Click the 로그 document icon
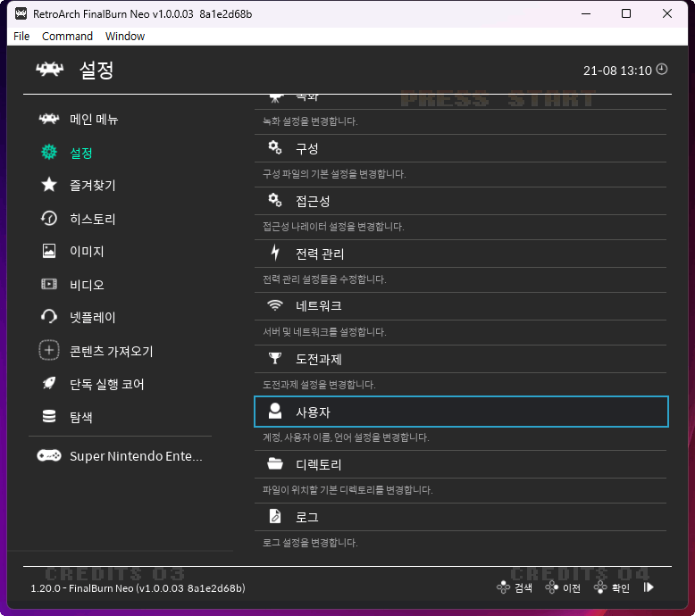 click(275, 516)
